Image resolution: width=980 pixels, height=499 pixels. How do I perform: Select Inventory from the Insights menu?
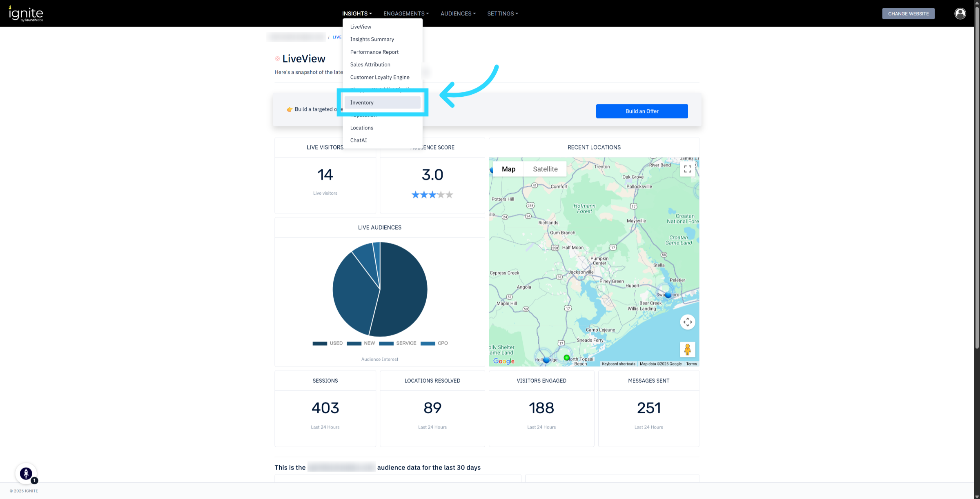point(362,102)
